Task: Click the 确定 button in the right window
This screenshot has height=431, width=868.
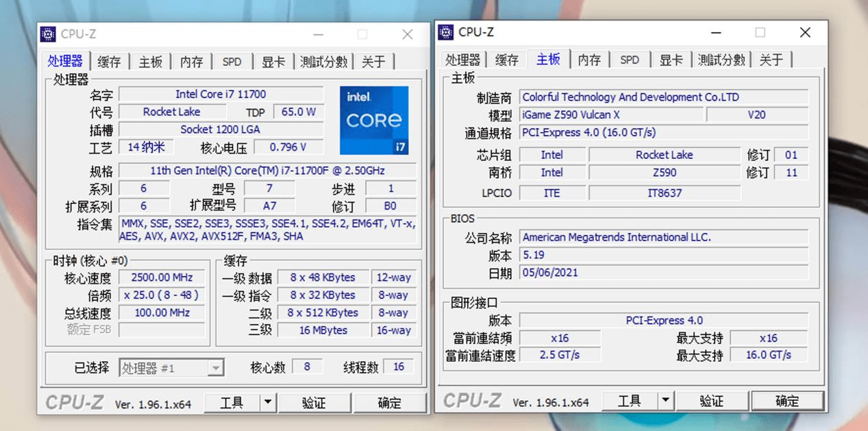Action: pyautogui.click(x=787, y=400)
